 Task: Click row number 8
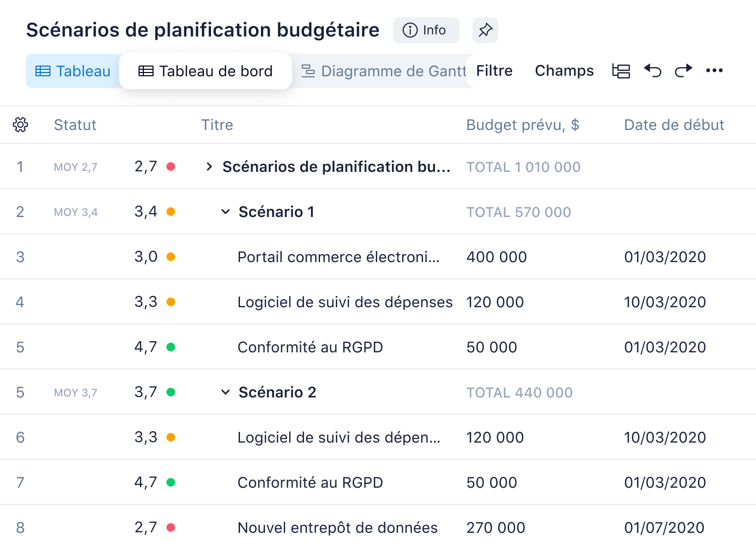click(20, 527)
